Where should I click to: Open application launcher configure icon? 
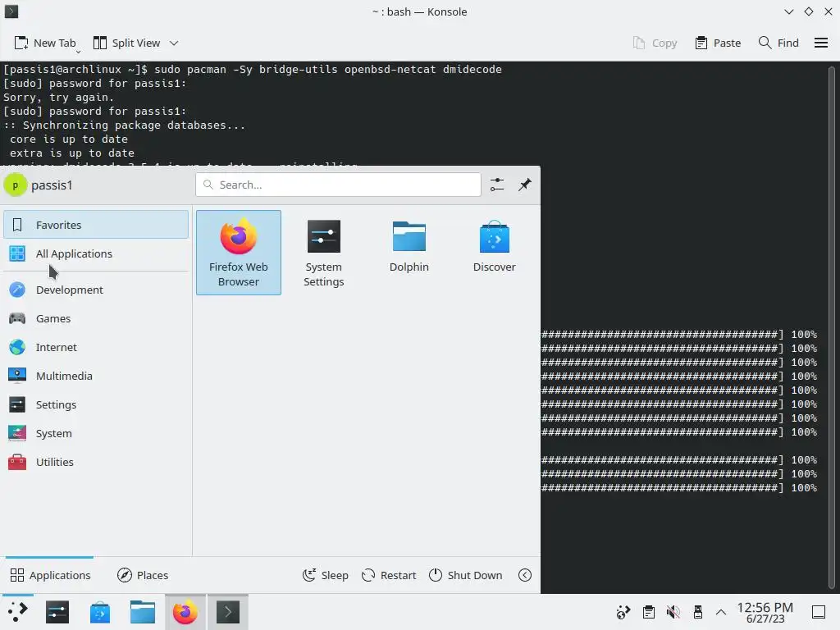coord(497,185)
